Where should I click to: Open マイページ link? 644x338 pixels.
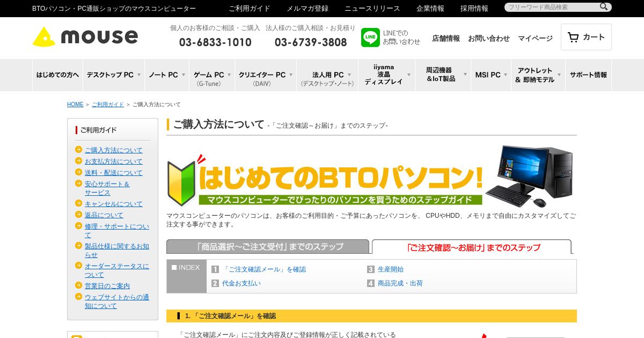pyautogui.click(x=535, y=38)
